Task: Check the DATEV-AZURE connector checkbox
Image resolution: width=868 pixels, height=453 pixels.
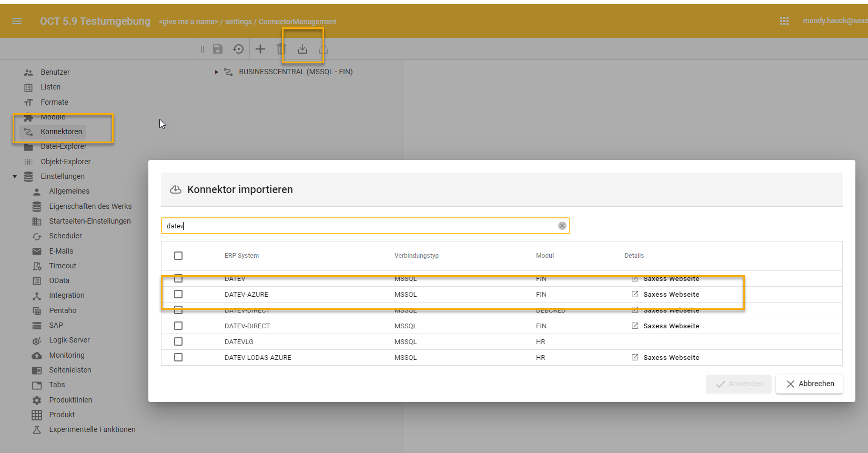Action: (178, 294)
